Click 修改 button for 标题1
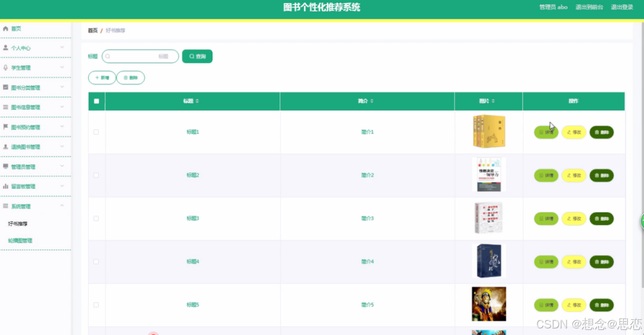The width and height of the screenshot is (644, 335). click(574, 132)
